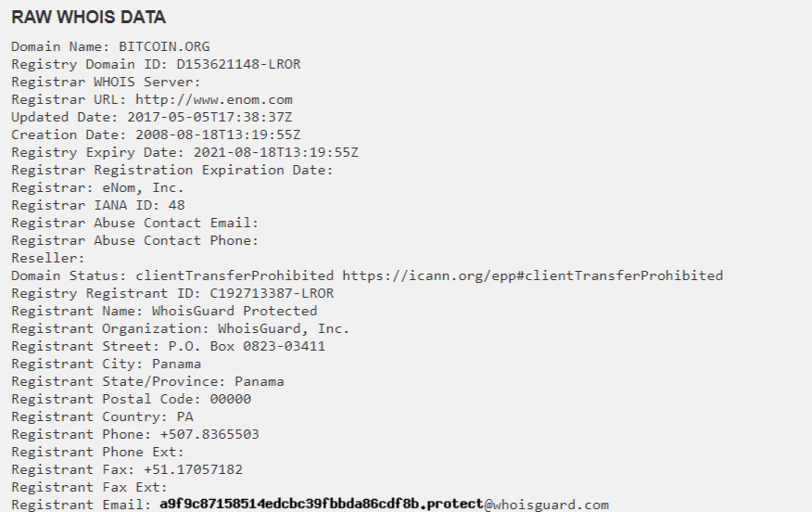812x512 pixels.
Task: Click the Registry Expiry Date 2021-08-18 value
Action: click(274, 152)
